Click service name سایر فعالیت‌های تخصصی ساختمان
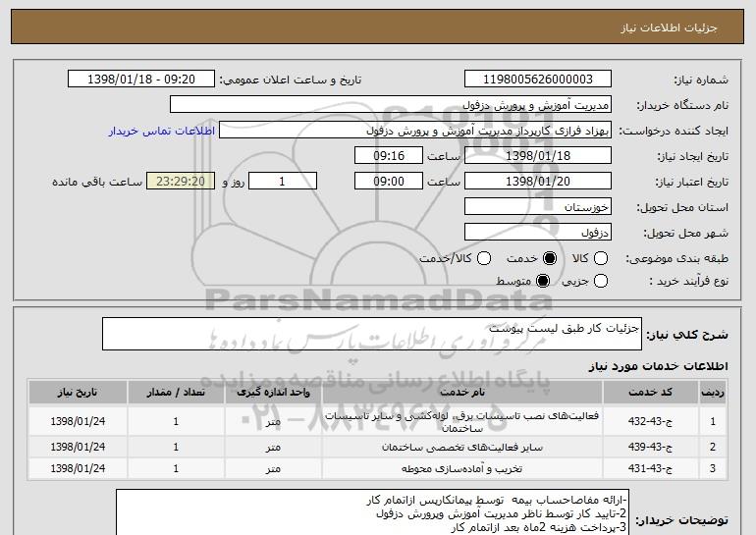 (x=462, y=448)
